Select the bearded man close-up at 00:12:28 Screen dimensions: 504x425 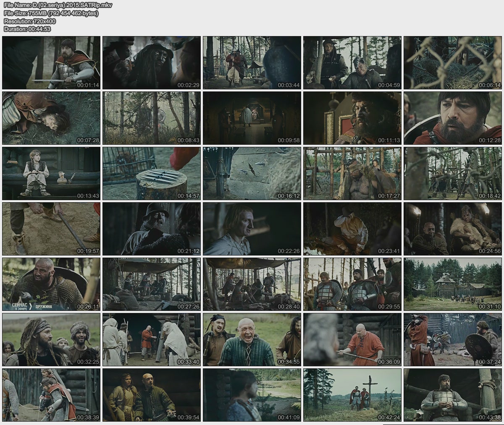[453, 118]
